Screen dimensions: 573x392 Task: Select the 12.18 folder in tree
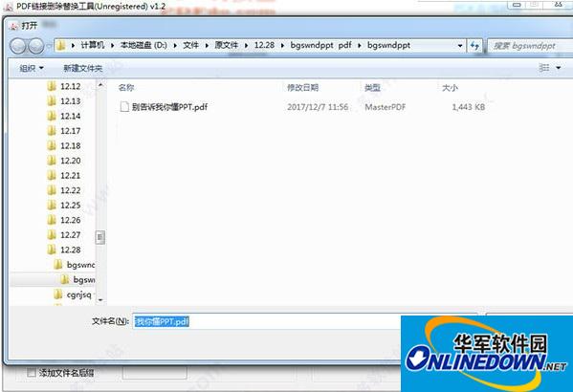tap(70, 145)
